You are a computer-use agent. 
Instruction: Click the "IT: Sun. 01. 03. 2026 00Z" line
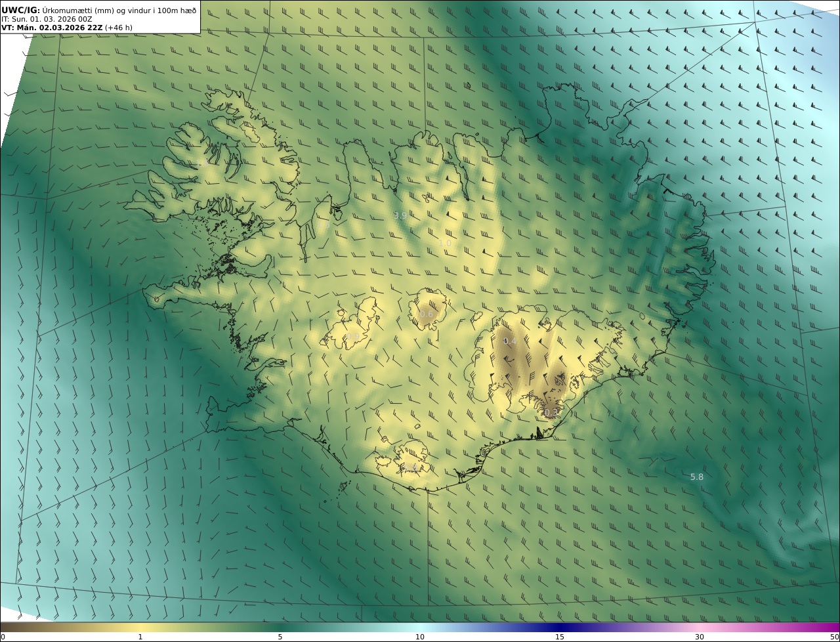[47, 19]
